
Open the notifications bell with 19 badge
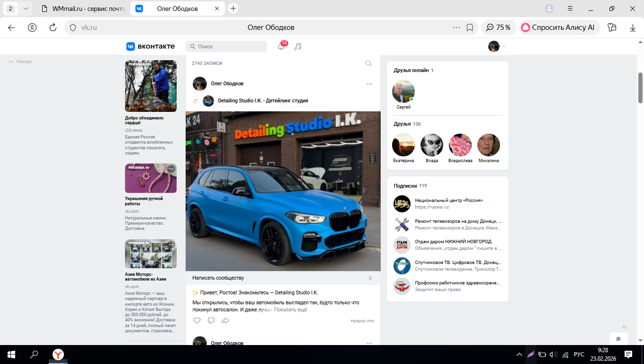(x=281, y=46)
